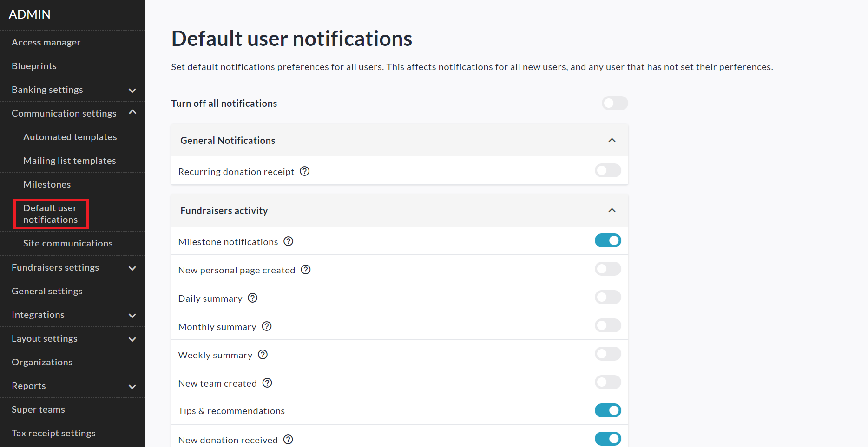Enable the Recurring donation receipt toggle
868x447 pixels.
coord(607,170)
